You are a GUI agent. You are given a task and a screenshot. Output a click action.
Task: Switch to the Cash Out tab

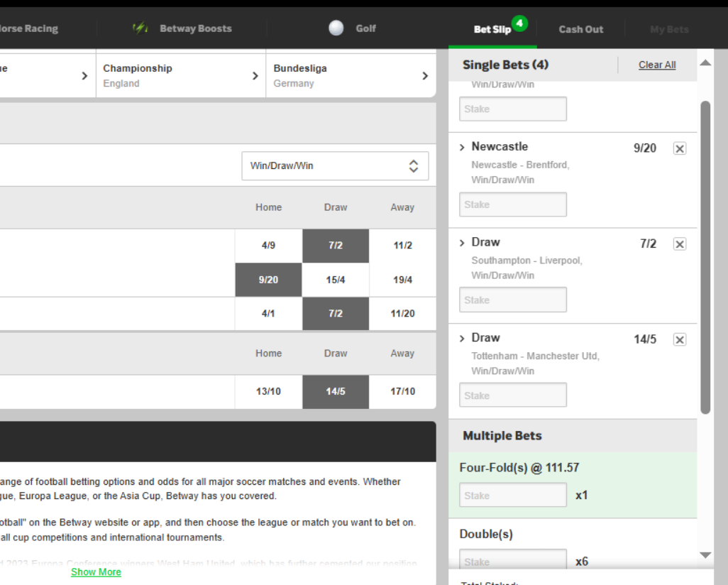point(581,29)
